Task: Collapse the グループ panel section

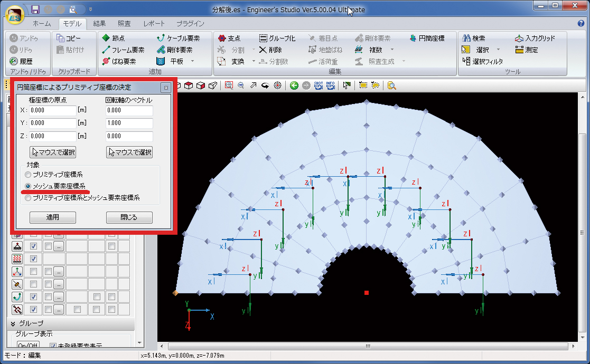Action: [13, 323]
